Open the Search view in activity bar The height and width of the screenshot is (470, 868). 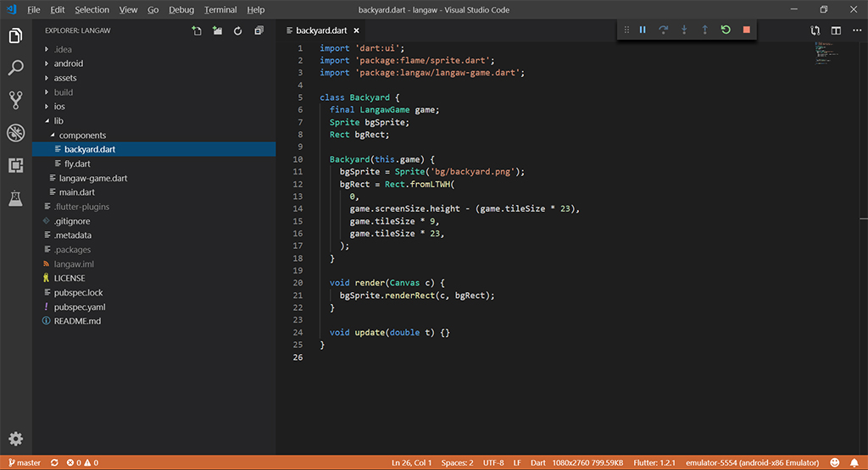click(x=15, y=68)
